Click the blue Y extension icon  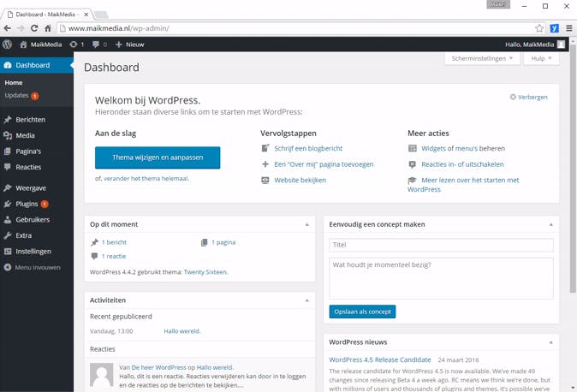(x=554, y=28)
